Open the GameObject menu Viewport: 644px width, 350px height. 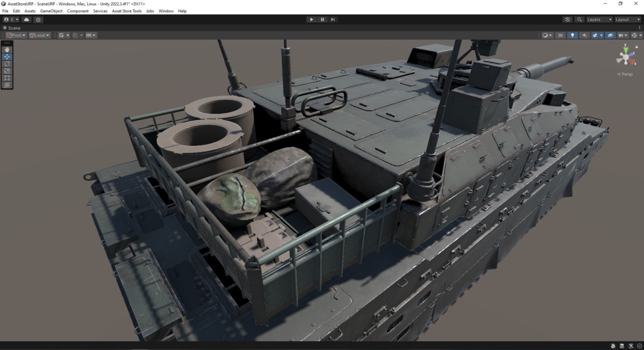(x=50, y=11)
